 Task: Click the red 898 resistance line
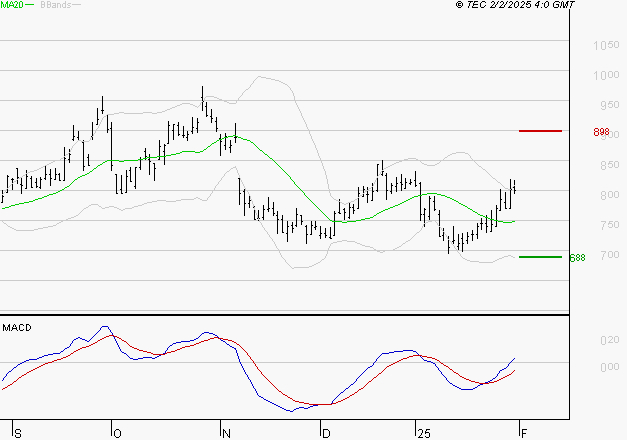(x=540, y=131)
